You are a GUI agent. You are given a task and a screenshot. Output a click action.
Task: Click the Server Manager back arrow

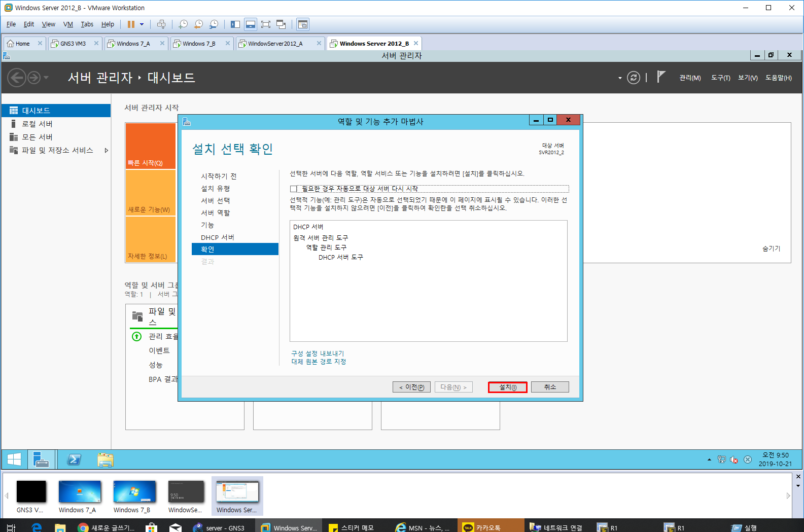[x=17, y=78]
